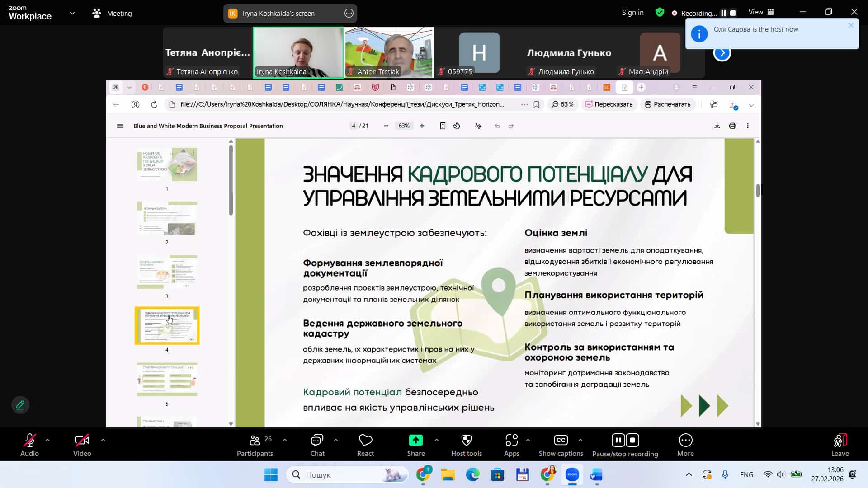The image size is (868, 488).
Task: Click the PDF download icon
Action: 717,126
